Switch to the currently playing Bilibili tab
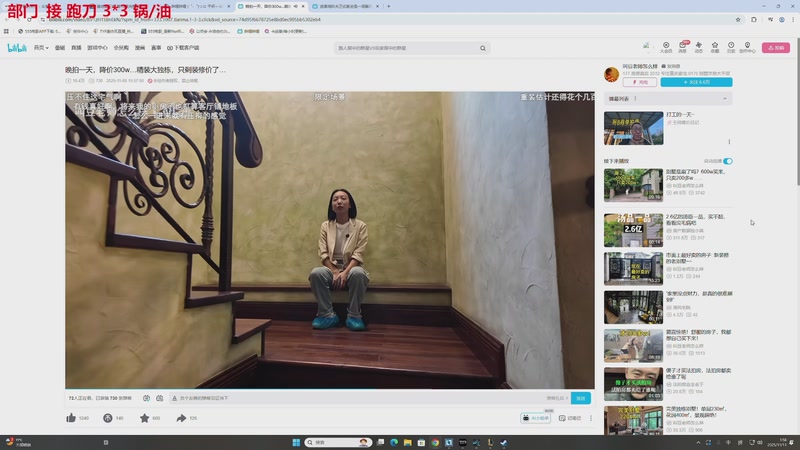This screenshot has width=800, height=450. click(271, 6)
